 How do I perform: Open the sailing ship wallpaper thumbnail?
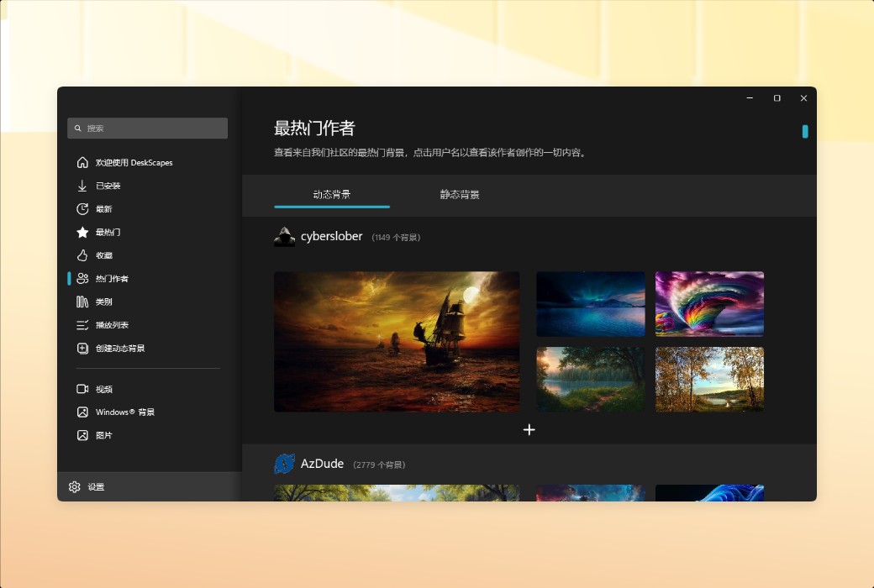pos(396,341)
